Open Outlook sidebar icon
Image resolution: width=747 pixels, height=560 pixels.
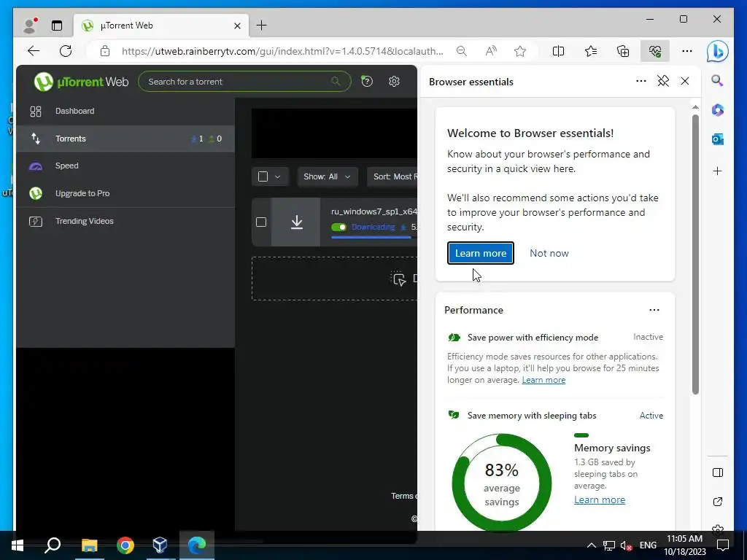[718, 139]
